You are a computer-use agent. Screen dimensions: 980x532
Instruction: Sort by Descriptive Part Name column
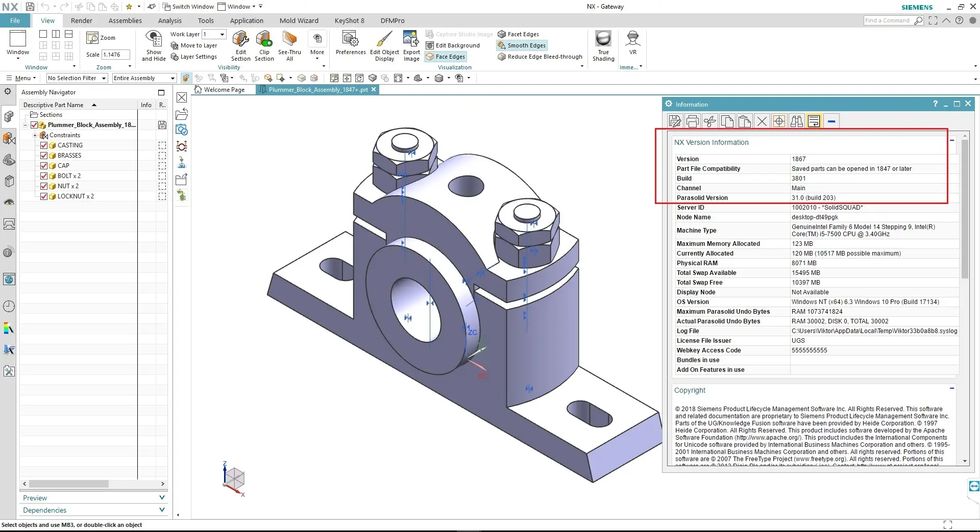(79, 105)
